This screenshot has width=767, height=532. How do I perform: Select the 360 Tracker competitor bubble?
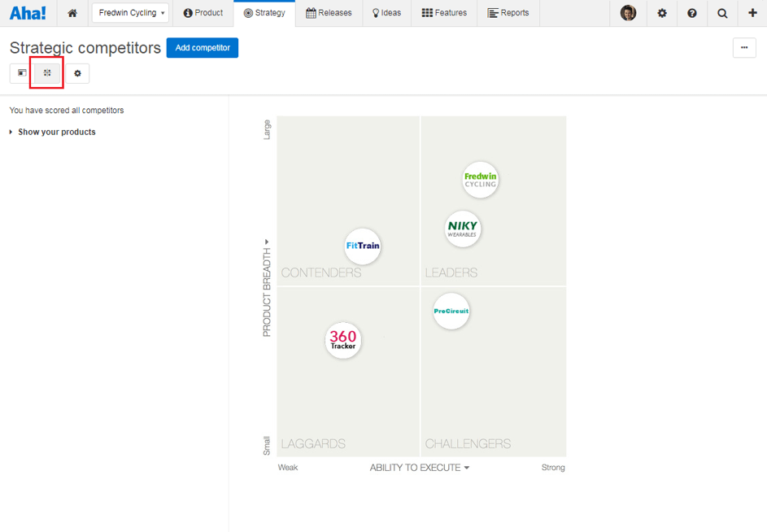coord(343,340)
